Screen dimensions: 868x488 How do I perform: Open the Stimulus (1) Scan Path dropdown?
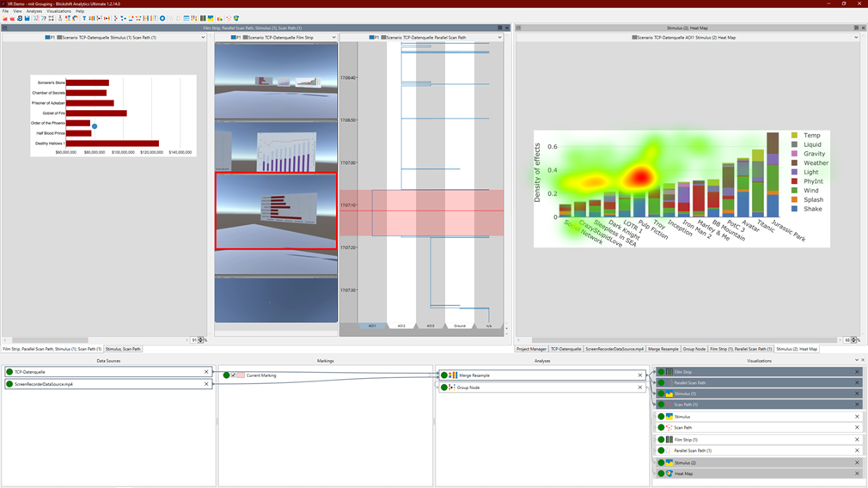(203, 38)
